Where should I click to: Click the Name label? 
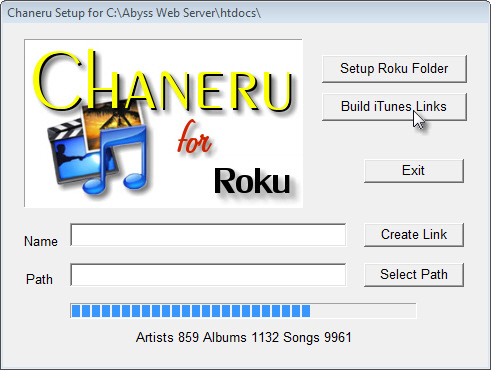click(41, 241)
